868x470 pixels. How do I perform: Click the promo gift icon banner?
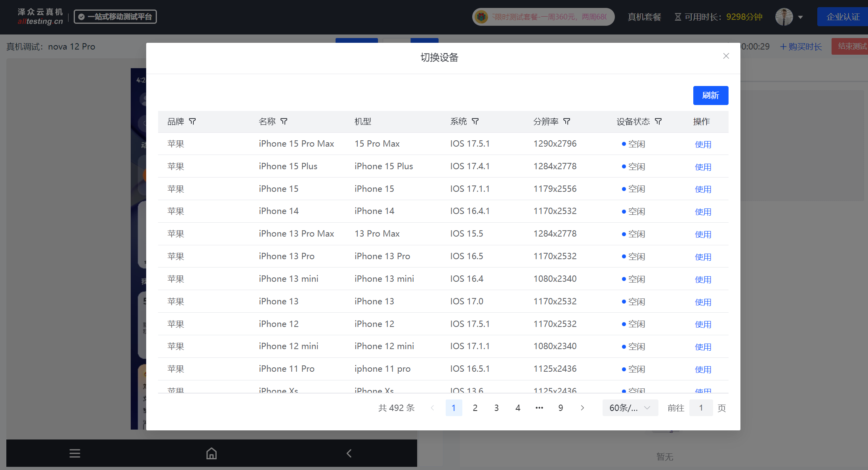click(x=481, y=17)
